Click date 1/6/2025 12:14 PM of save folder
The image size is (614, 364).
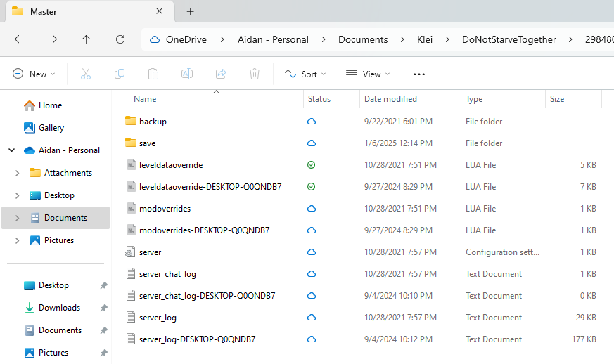[398, 143]
